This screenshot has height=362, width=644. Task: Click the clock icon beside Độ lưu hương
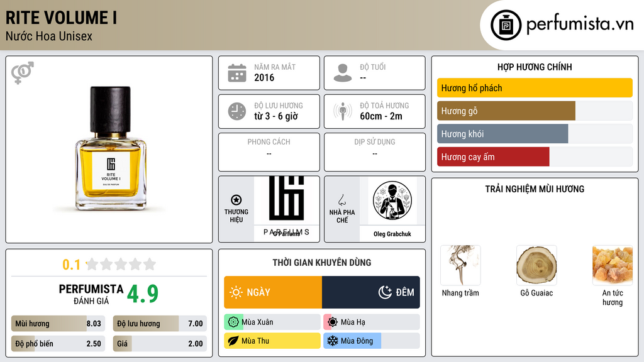coord(237,111)
